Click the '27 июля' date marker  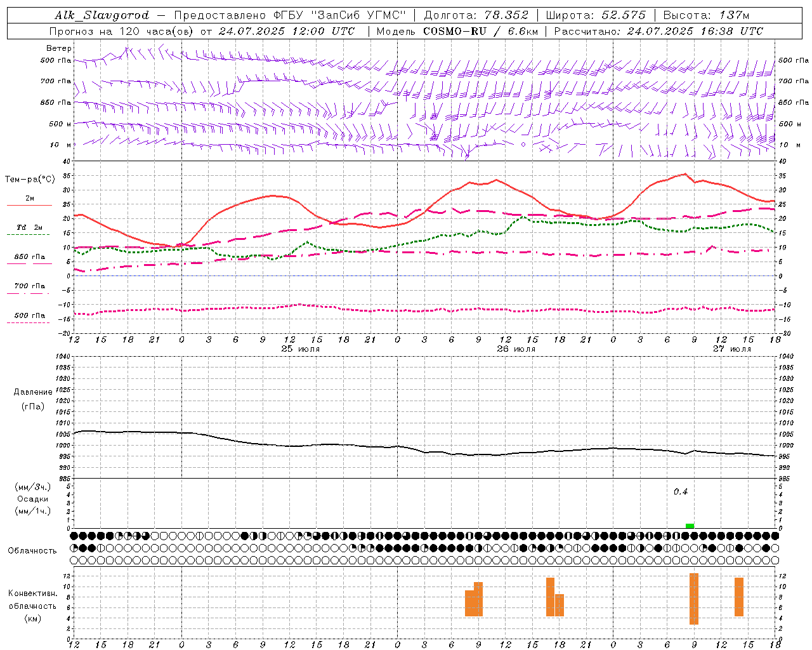[731, 349]
